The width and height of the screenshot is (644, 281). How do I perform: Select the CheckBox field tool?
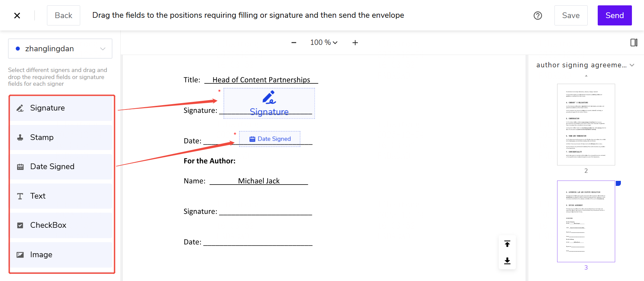(61, 225)
